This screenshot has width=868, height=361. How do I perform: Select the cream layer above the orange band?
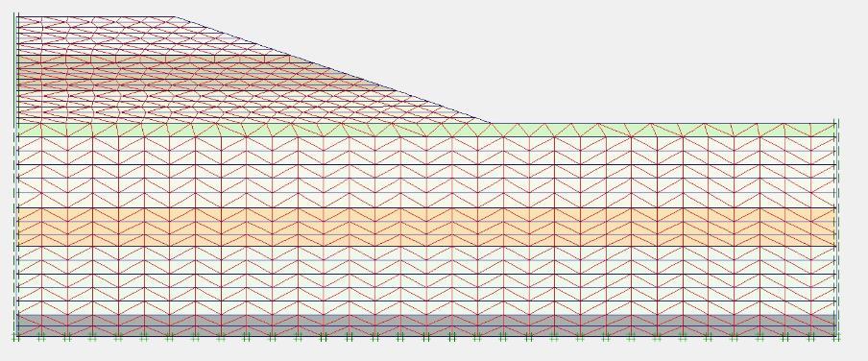pos(426,172)
